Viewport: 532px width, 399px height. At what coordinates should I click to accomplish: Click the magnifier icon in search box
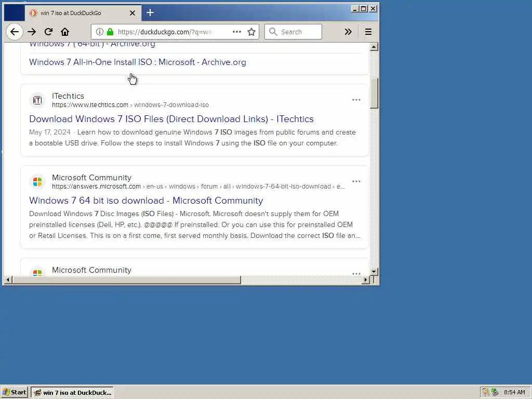pyautogui.click(x=273, y=32)
